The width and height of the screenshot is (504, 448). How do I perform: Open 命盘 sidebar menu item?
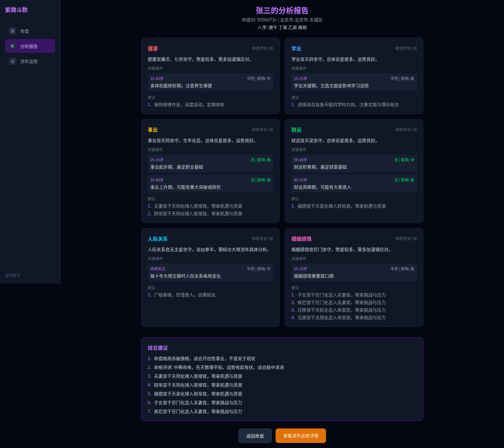click(x=30, y=31)
